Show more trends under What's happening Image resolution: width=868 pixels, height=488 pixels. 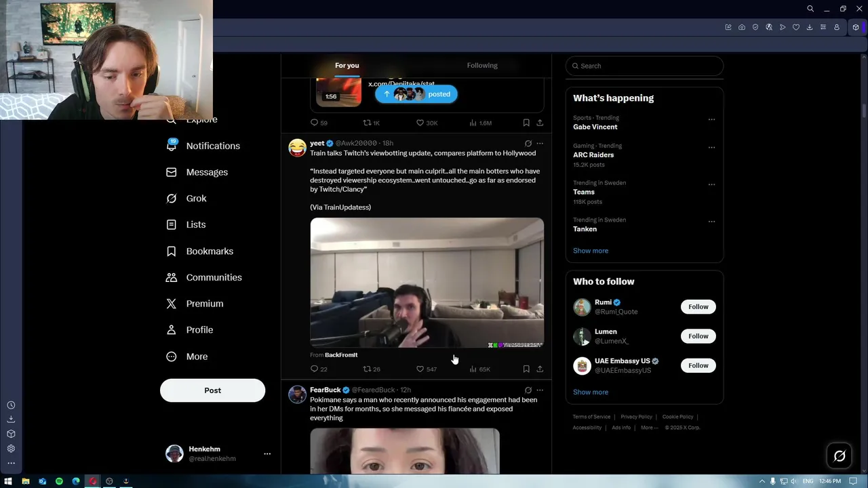(591, 251)
